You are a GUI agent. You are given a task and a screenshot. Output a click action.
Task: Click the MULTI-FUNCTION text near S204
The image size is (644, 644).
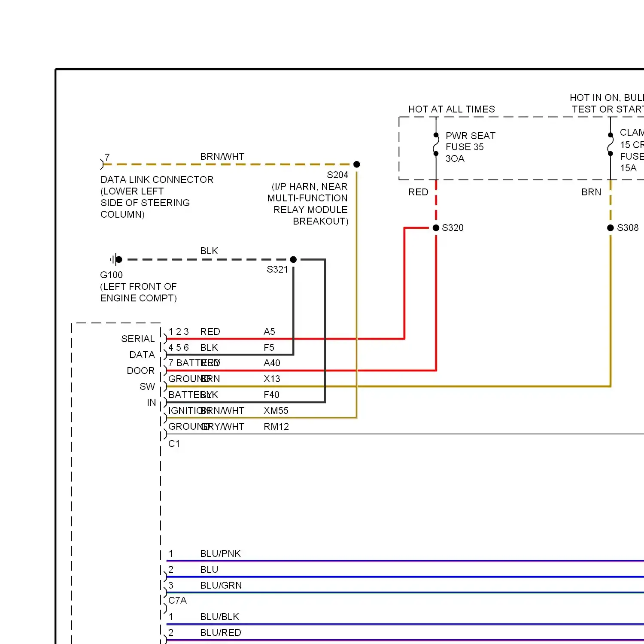307,198
